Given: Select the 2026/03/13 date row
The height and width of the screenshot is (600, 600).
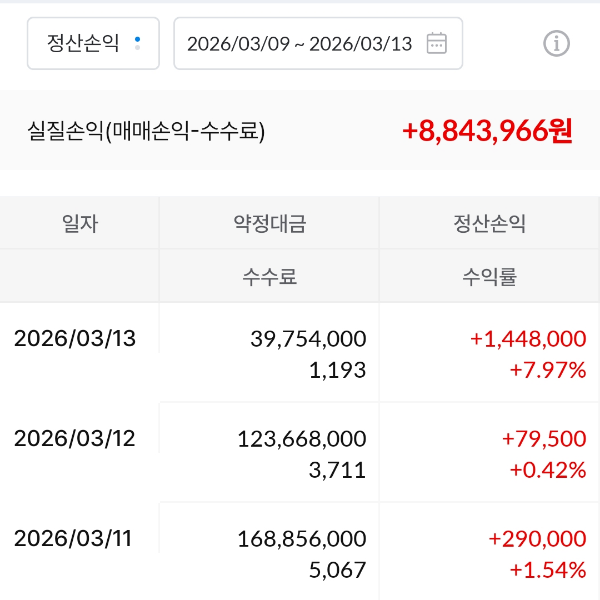Looking at the screenshot, I should [74, 338].
